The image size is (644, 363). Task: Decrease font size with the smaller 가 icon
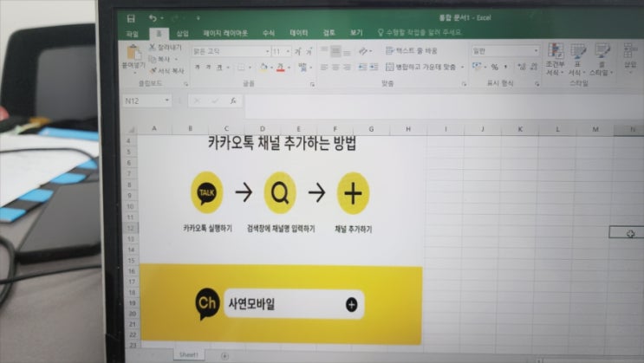click(309, 51)
